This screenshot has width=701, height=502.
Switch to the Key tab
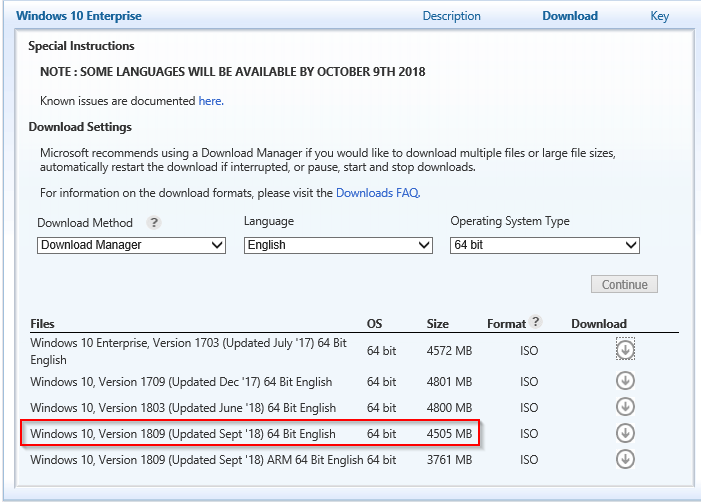(659, 16)
